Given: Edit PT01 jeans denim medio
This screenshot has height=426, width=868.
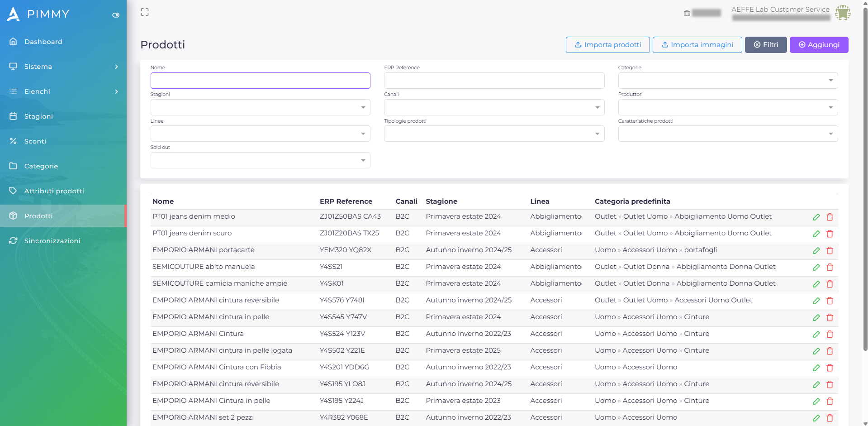Looking at the screenshot, I should [x=816, y=217].
